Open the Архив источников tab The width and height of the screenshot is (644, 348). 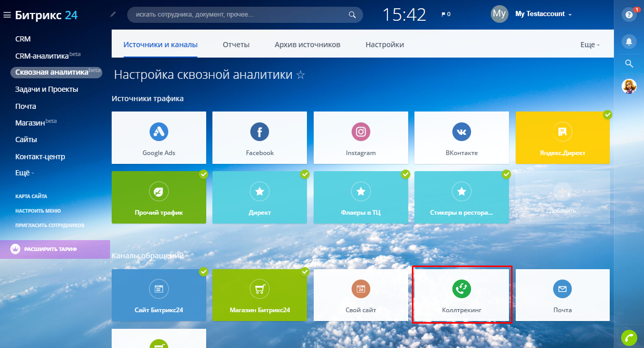tap(307, 45)
